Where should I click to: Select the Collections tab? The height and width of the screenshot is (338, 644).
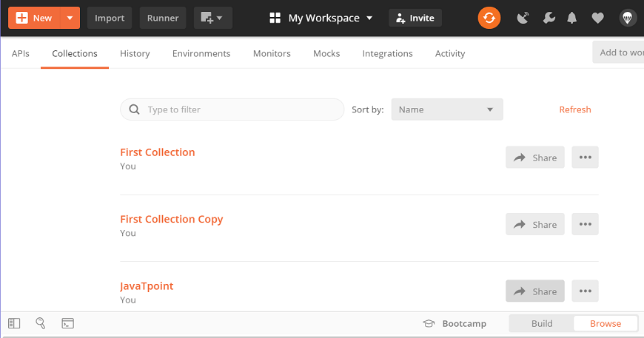pos(75,53)
